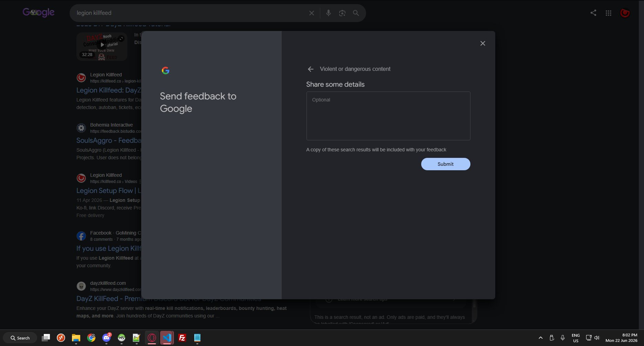
Task: Open the 'Legion Killfeed: DayZ' result link
Action: 109,90
